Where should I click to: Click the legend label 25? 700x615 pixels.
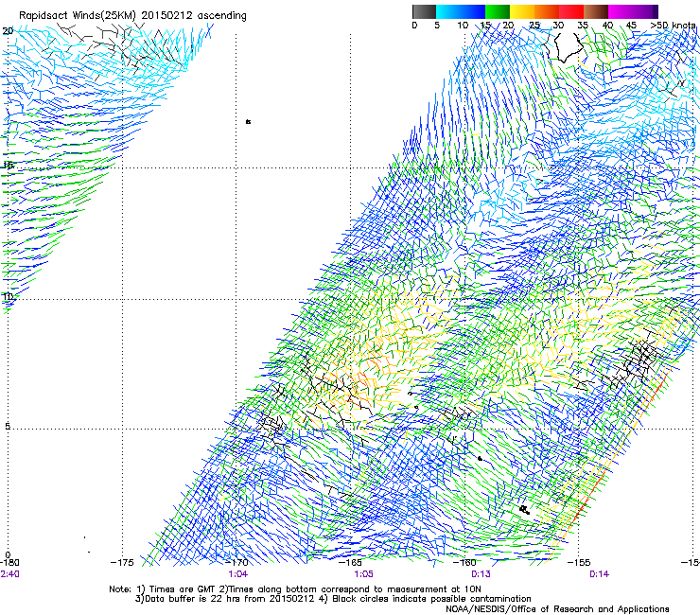[x=534, y=26]
